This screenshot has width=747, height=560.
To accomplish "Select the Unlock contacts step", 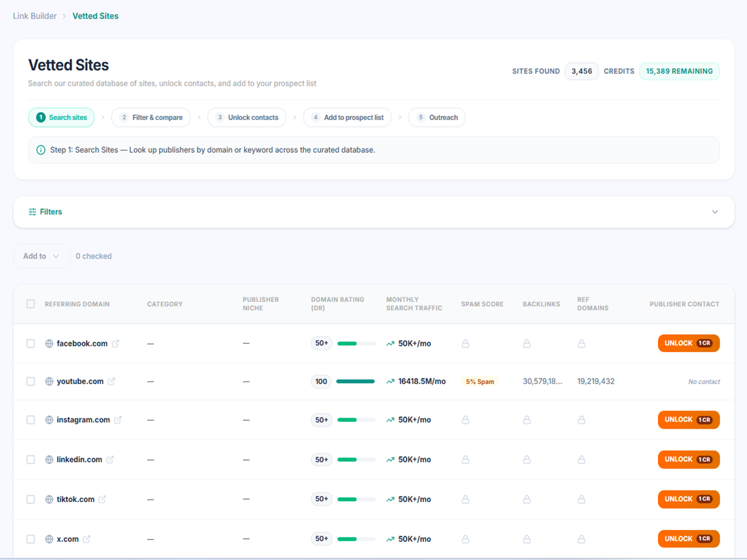I will coord(247,118).
